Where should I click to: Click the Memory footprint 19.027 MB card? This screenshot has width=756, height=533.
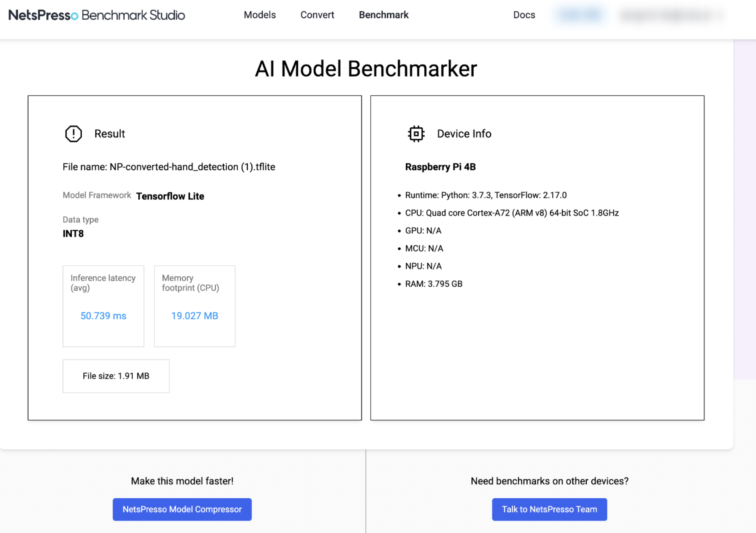[194, 306]
